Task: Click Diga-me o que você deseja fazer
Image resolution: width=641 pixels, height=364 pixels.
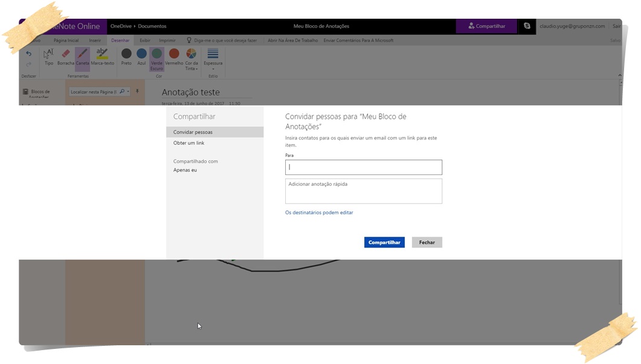Action: point(222,40)
